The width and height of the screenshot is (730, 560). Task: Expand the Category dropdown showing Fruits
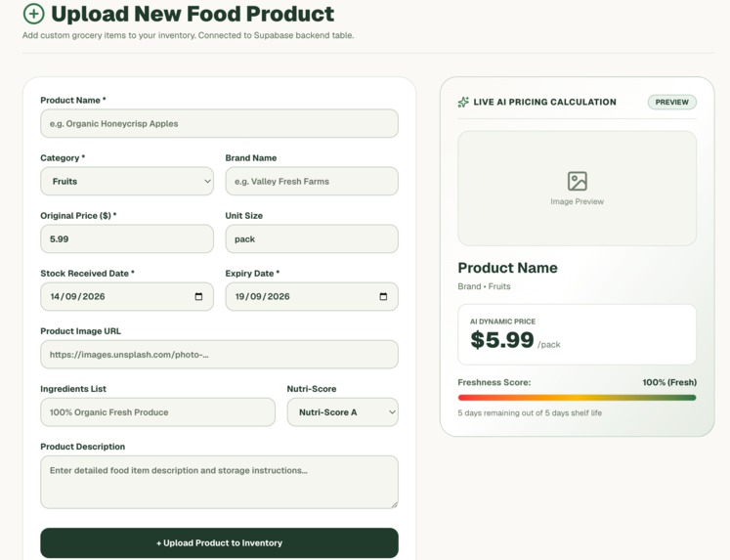coord(127,181)
